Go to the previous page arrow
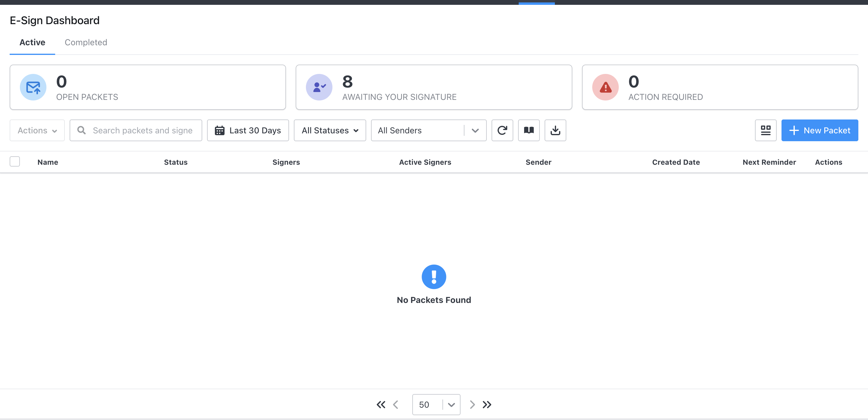Viewport: 868px width, 420px height. (x=396, y=405)
